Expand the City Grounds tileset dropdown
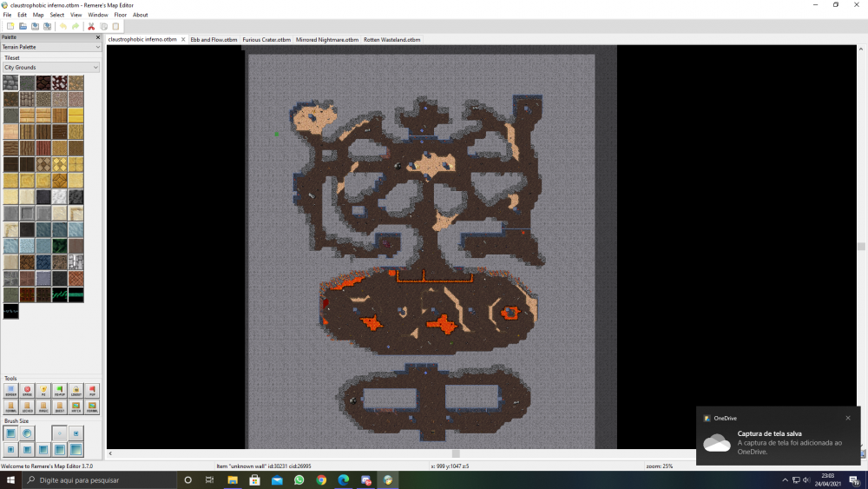Screen dimensions: 868x489 coord(51,68)
